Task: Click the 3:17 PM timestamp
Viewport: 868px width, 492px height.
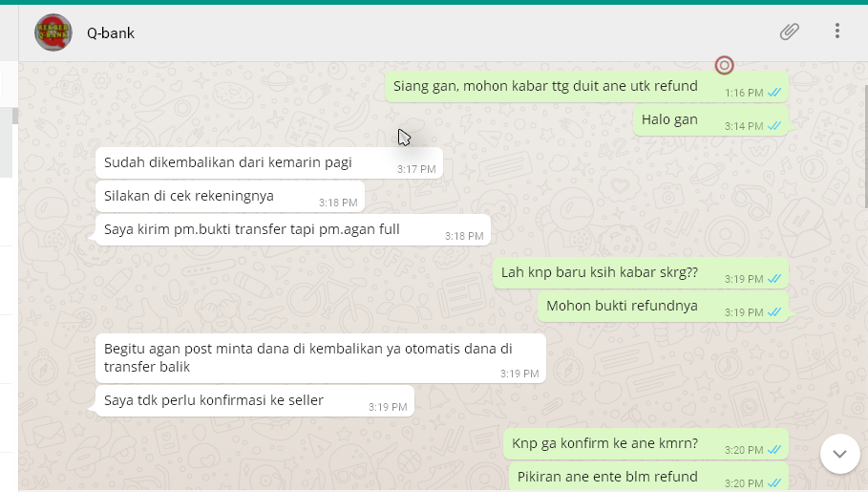Action: tap(416, 169)
